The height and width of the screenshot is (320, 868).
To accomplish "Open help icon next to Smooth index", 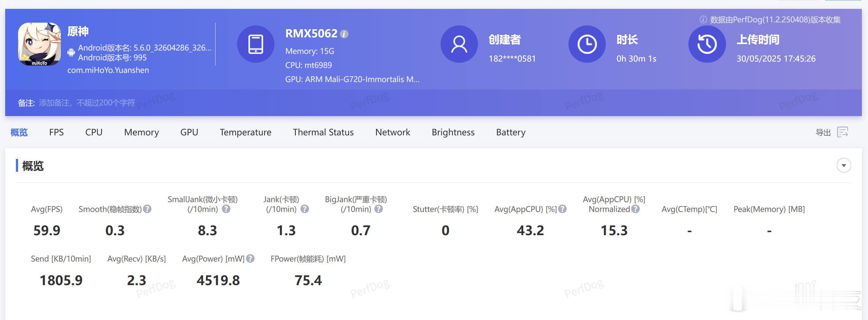I will pos(147,209).
